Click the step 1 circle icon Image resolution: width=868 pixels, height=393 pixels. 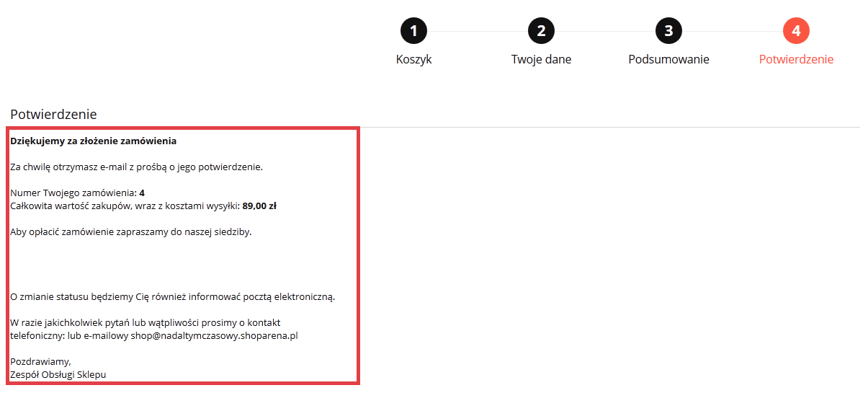[x=413, y=31]
